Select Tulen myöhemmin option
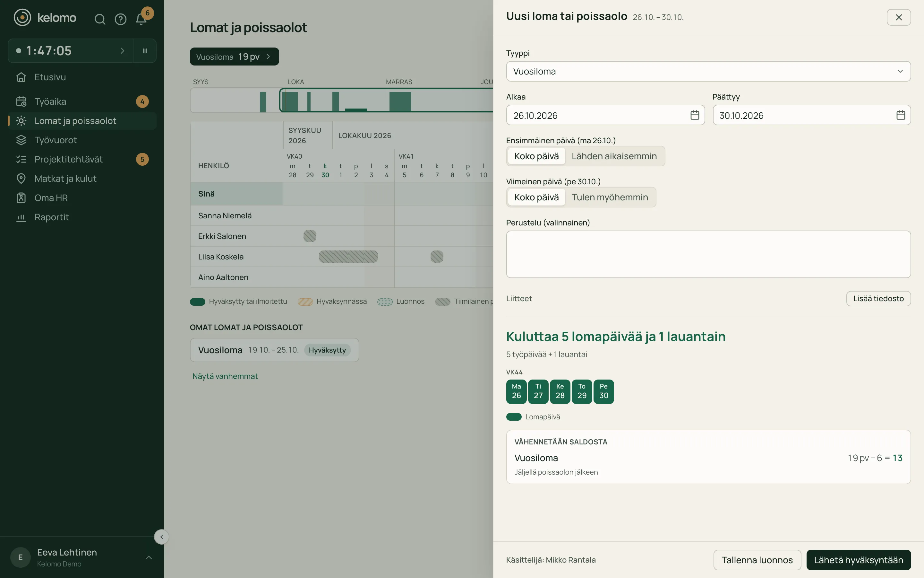 (x=610, y=197)
